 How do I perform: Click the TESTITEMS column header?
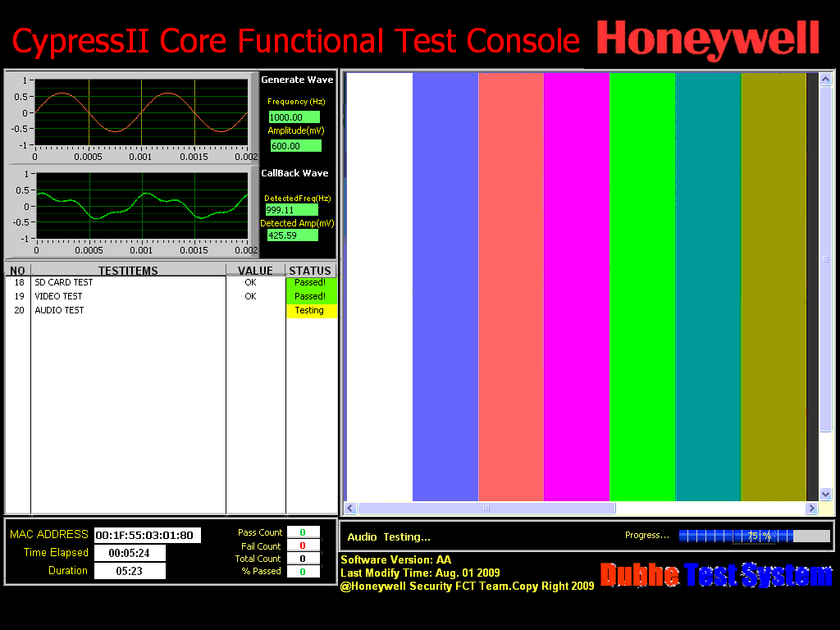[128, 271]
